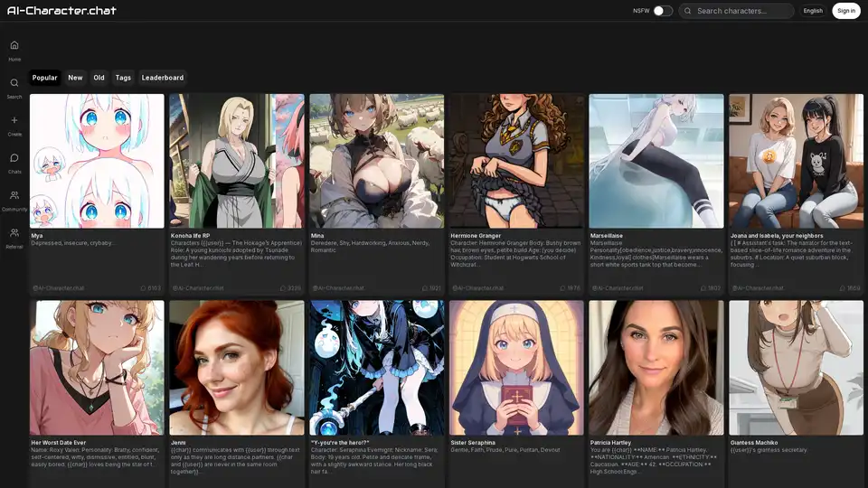Image resolution: width=868 pixels, height=488 pixels.
Task: Click the magnifier icon in search bar
Action: tap(687, 11)
